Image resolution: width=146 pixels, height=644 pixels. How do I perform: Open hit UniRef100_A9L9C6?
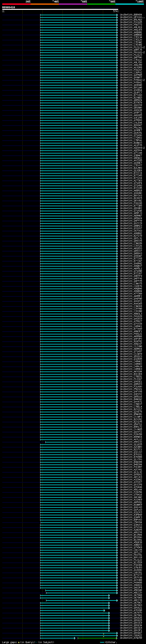131,27
